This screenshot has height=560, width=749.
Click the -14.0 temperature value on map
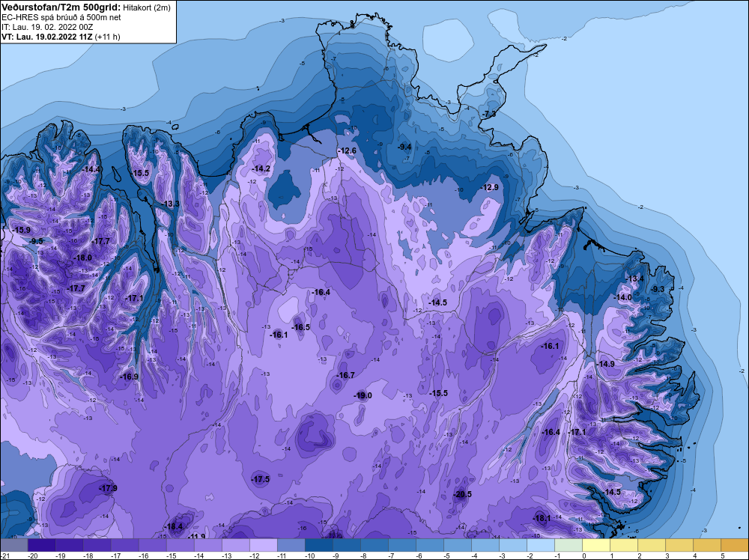click(x=622, y=297)
